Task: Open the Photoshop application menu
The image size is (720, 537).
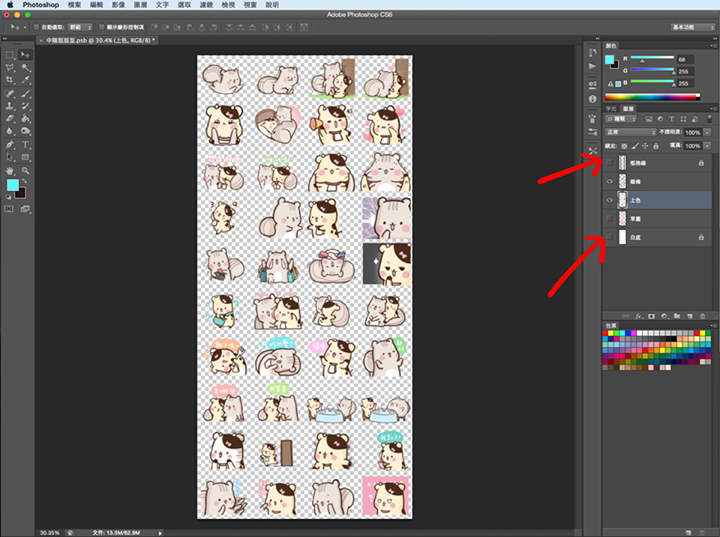Action: click(41, 5)
